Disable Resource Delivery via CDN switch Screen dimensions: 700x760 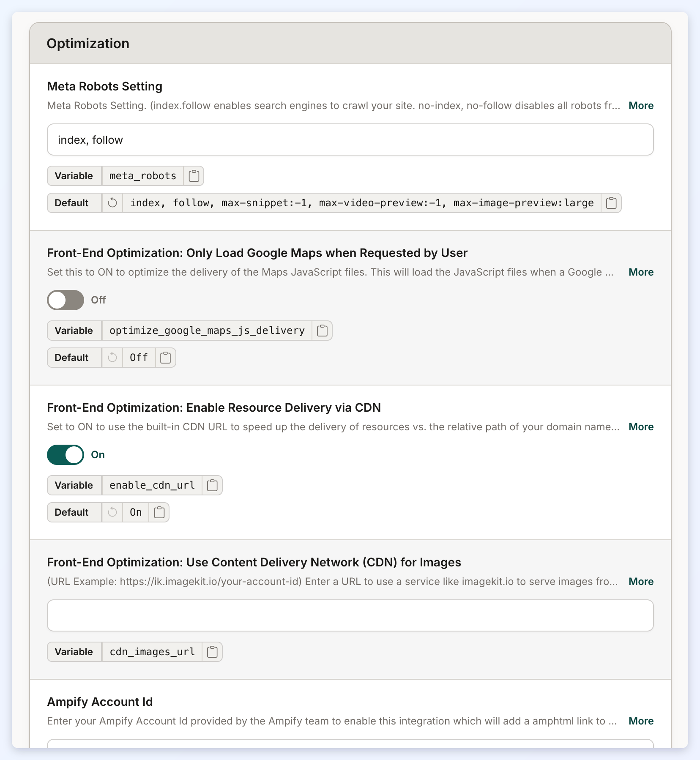[66, 455]
